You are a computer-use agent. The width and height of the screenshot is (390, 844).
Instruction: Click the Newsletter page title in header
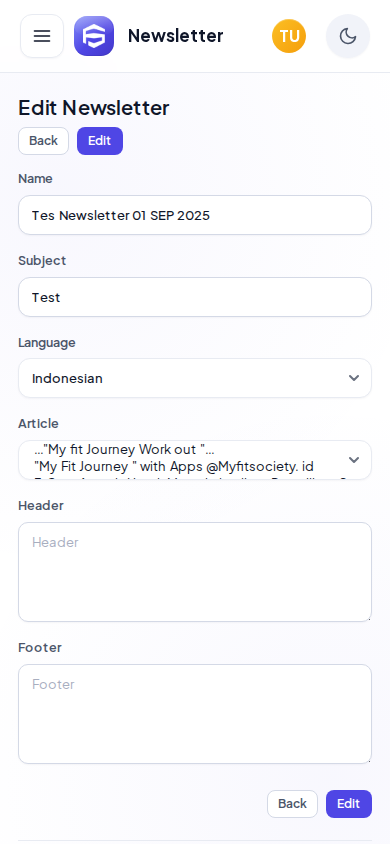(x=175, y=36)
